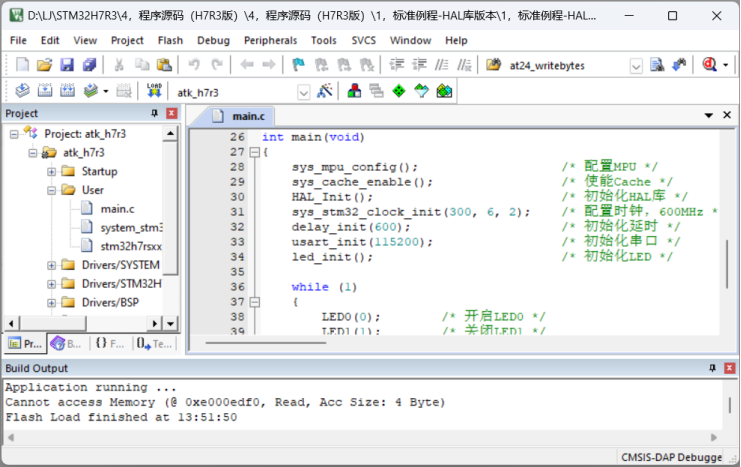
Task: Toggle auto-hide pin on Project panel
Action: [156, 113]
